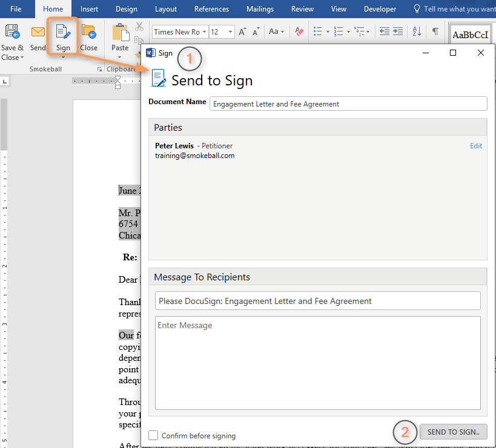The width and height of the screenshot is (496, 448).
Task: Click the Tell me lightbulb icon
Action: 417,8
